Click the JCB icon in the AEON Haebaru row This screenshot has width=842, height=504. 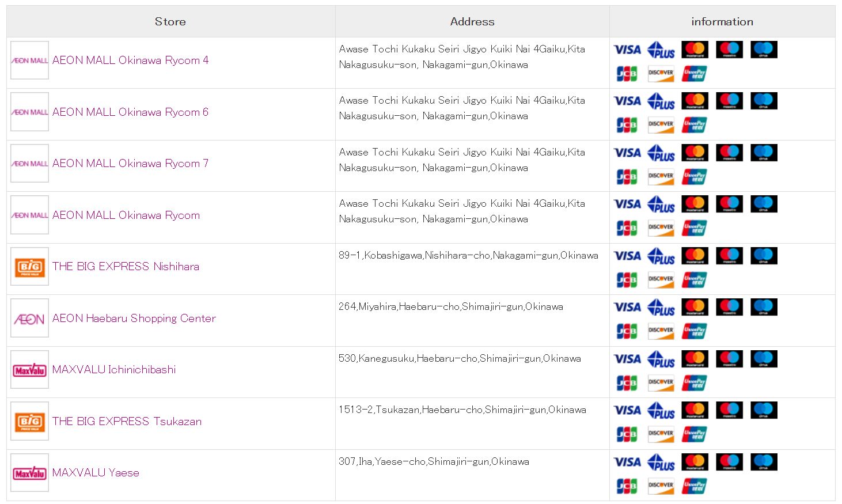tap(627, 331)
